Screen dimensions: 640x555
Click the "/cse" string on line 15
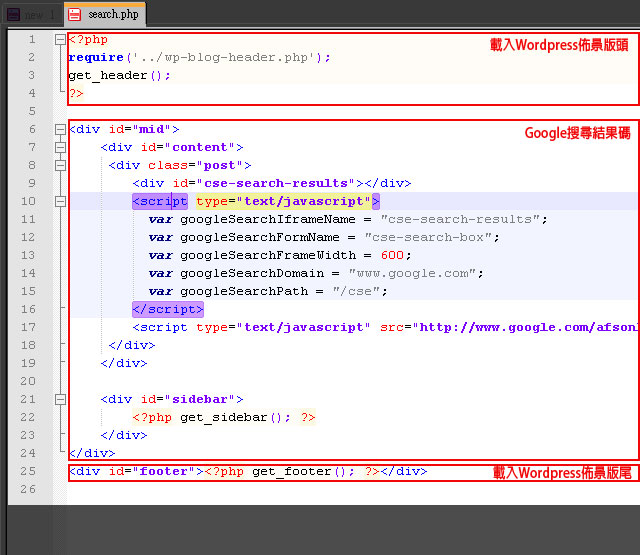[356, 291]
